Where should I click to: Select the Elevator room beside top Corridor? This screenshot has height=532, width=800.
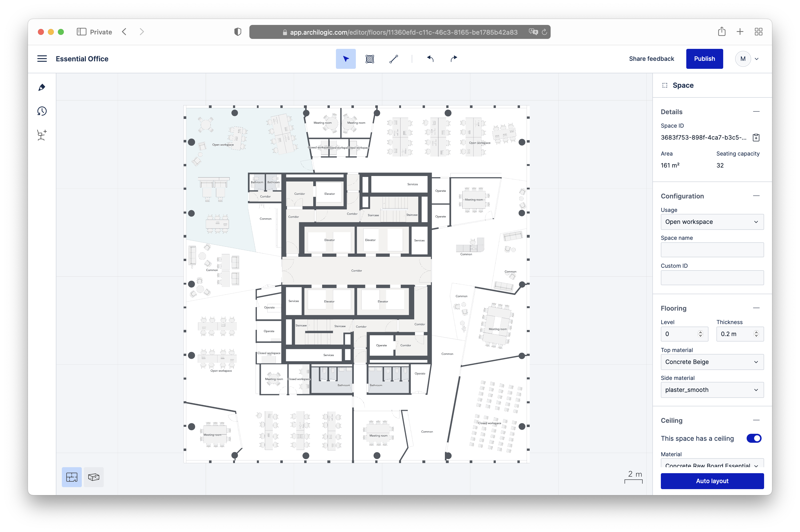tap(329, 194)
